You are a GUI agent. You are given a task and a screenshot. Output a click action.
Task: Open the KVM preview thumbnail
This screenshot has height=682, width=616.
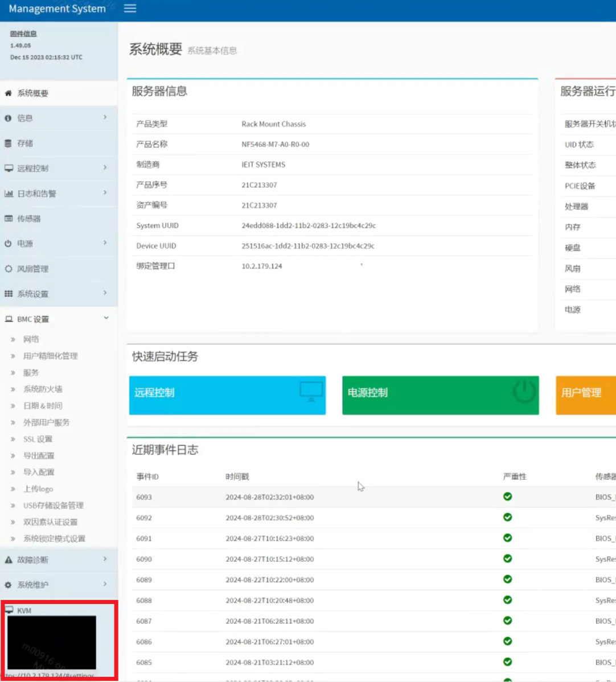pos(52,642)
